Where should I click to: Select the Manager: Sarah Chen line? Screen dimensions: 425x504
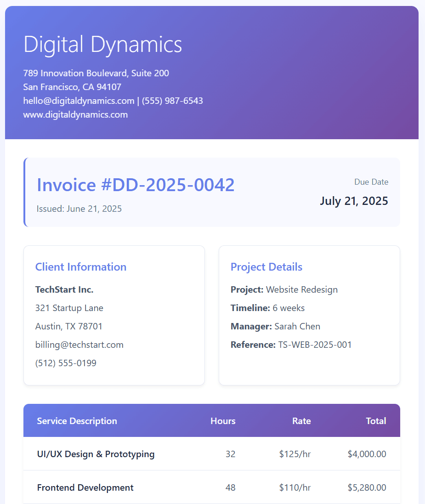[x=276, y=326]
